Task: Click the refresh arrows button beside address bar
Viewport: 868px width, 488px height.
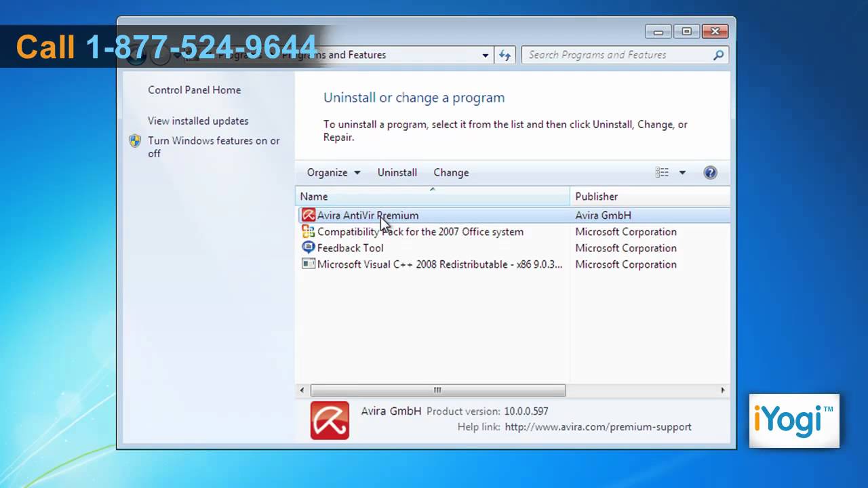Action: (x=505, y=55)
